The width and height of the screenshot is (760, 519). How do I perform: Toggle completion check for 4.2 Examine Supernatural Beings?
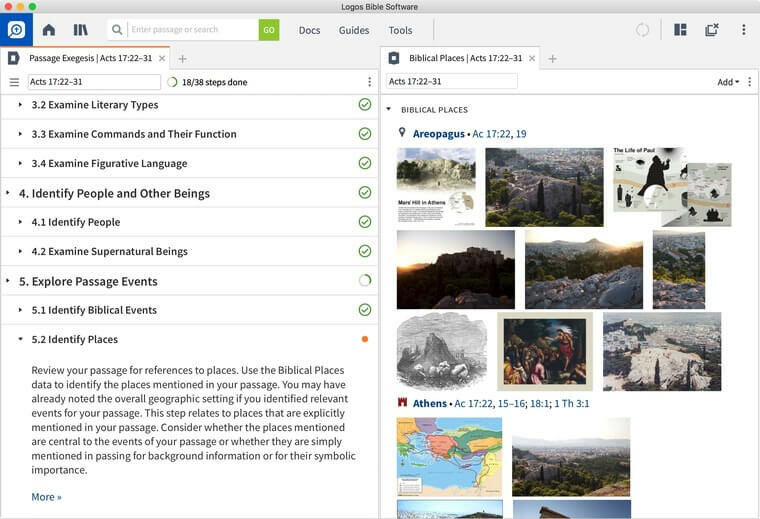click(364, 251)
